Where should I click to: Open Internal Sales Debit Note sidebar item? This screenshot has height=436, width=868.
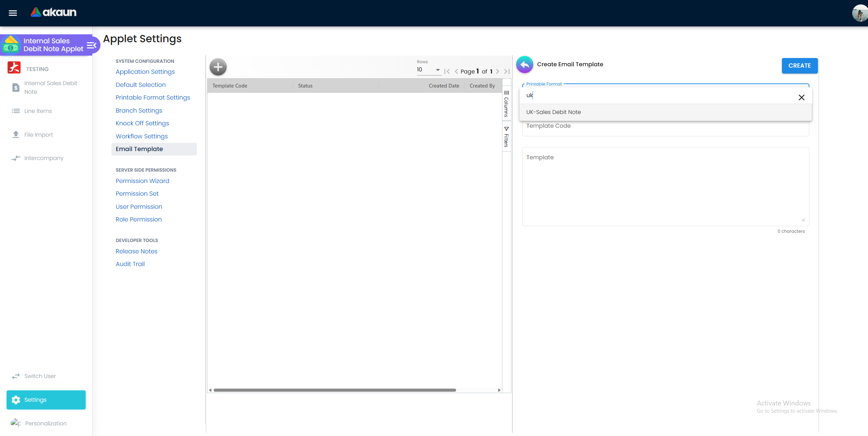point(46,88)
